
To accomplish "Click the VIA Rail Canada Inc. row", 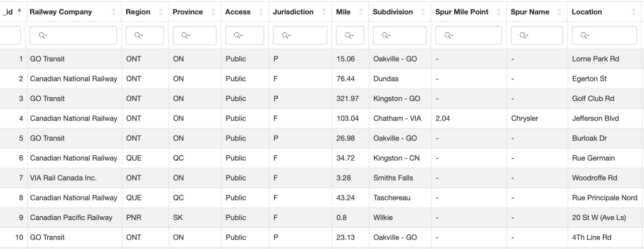I will tap(63, 178).
